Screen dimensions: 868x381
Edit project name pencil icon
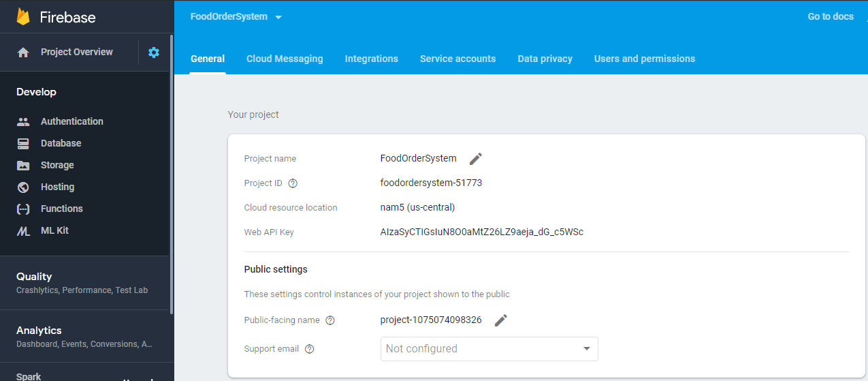[476, 159]
